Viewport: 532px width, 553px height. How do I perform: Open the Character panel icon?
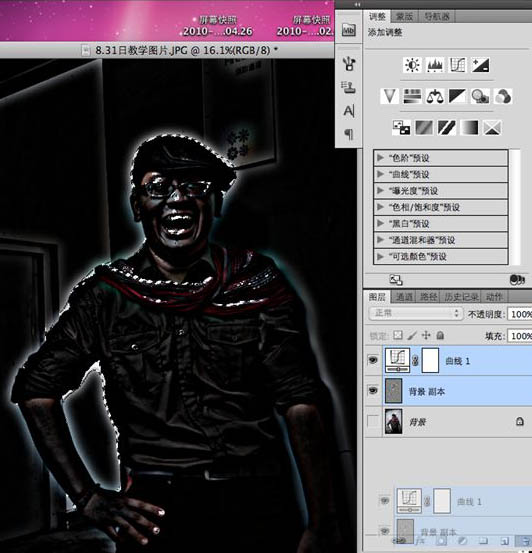(x=349, y=111)
